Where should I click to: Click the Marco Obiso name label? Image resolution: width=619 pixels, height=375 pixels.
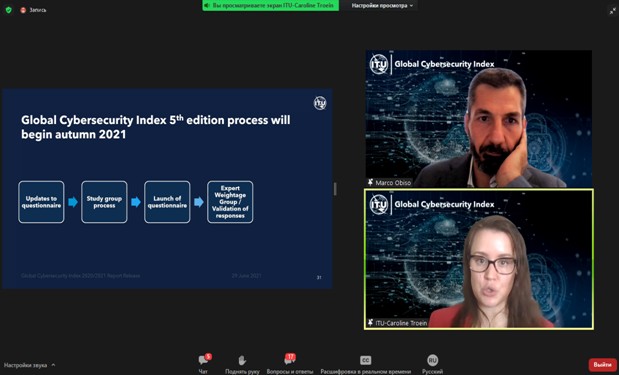(393, 183)
